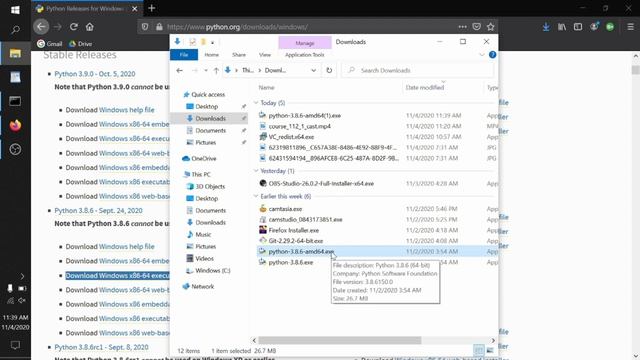Open Windows Start menu

[15, 9]
